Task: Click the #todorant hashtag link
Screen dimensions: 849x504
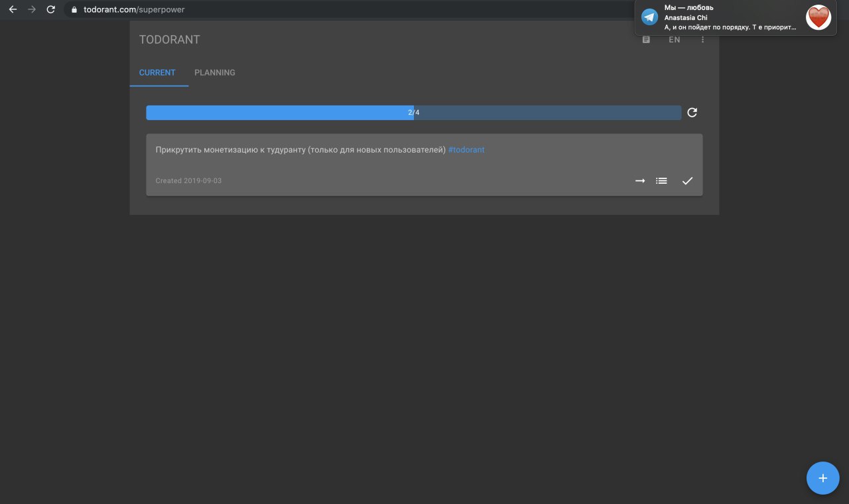Action: [466, 150]
